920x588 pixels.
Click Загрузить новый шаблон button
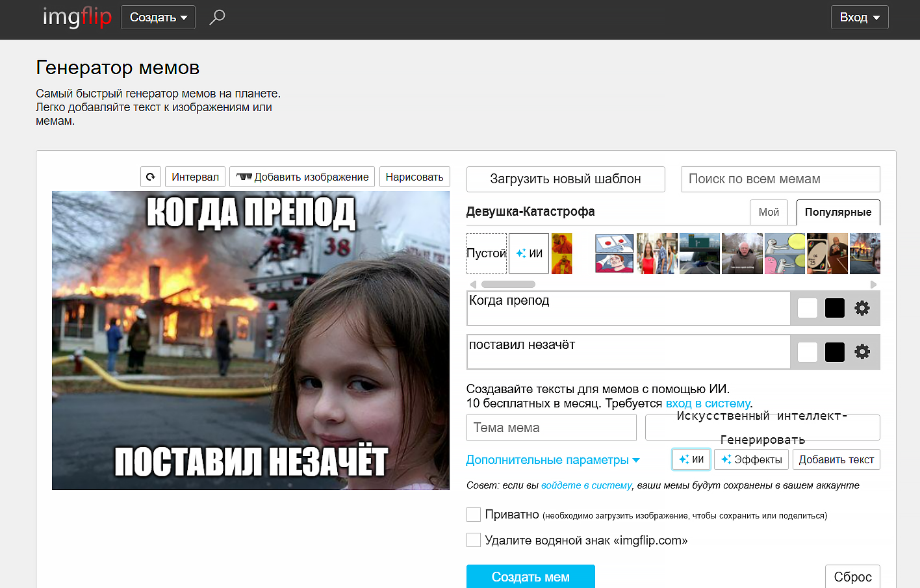tap(566, 179)
